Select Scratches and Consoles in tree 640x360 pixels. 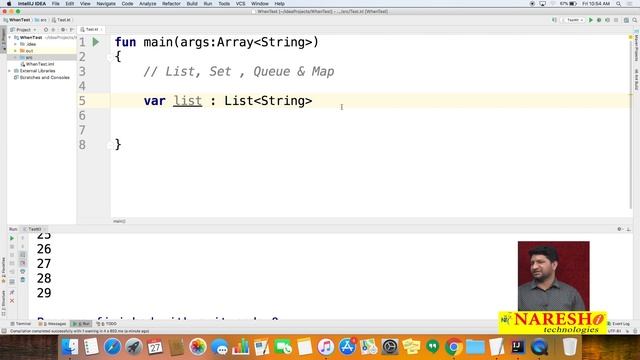pyautogui.click(x=44, y=78)
